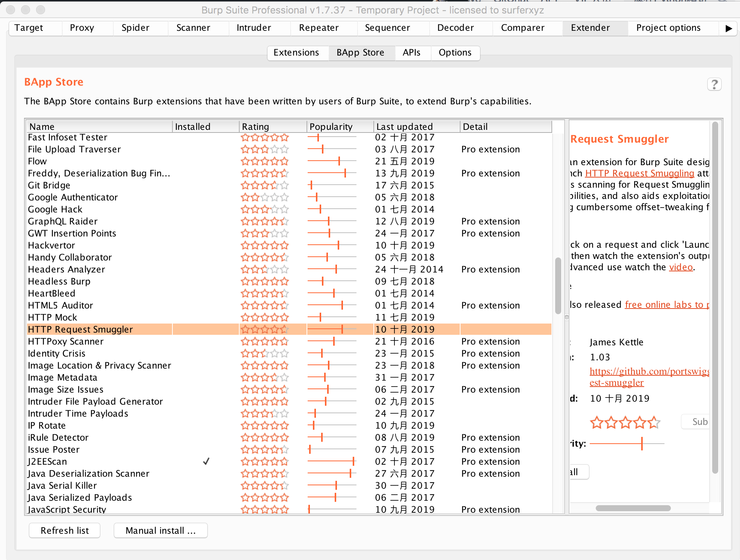Click the Flow extension's rating stars

(264, 161)
